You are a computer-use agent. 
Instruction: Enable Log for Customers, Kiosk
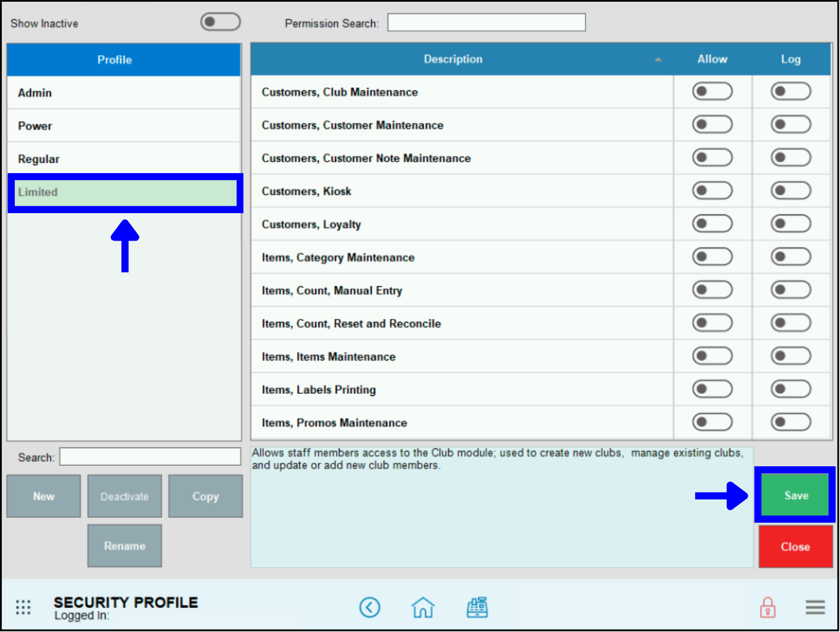click(790, 191)
